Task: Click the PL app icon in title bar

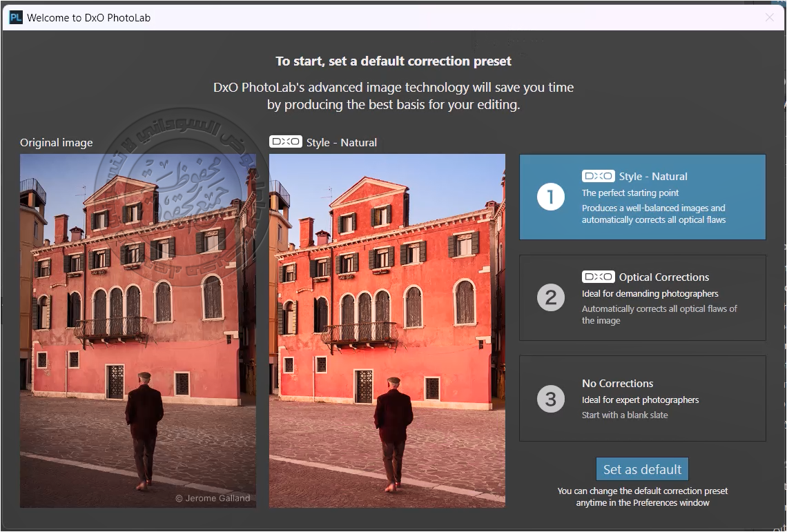Action: point(16,17)
